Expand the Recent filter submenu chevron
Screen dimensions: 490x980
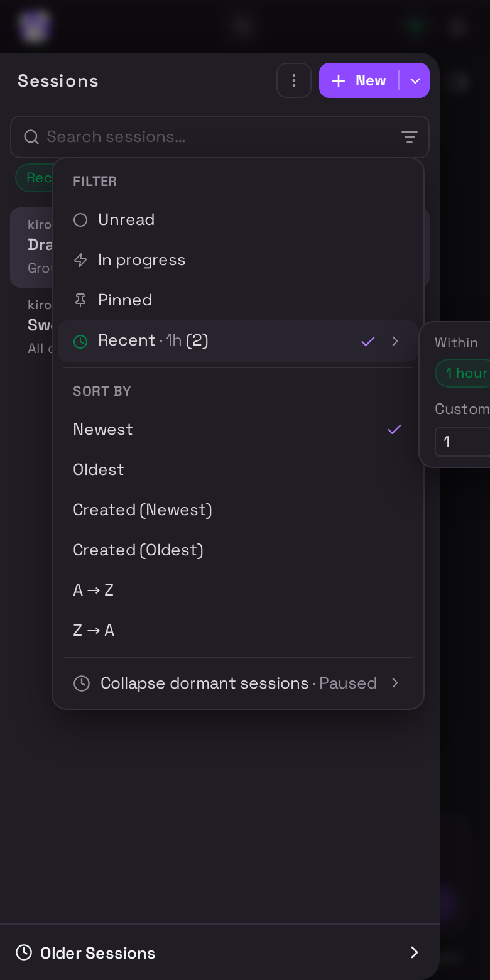pos(395,341)
